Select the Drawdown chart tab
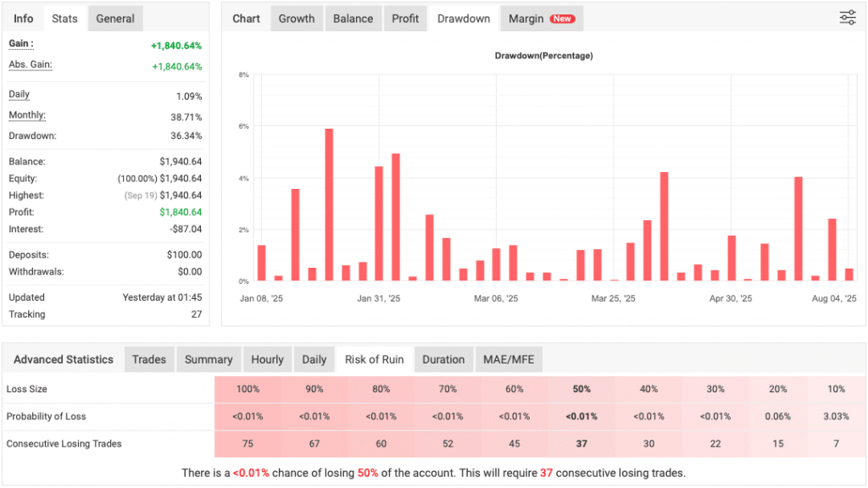868x488 pixels. [x=464, y=19]
